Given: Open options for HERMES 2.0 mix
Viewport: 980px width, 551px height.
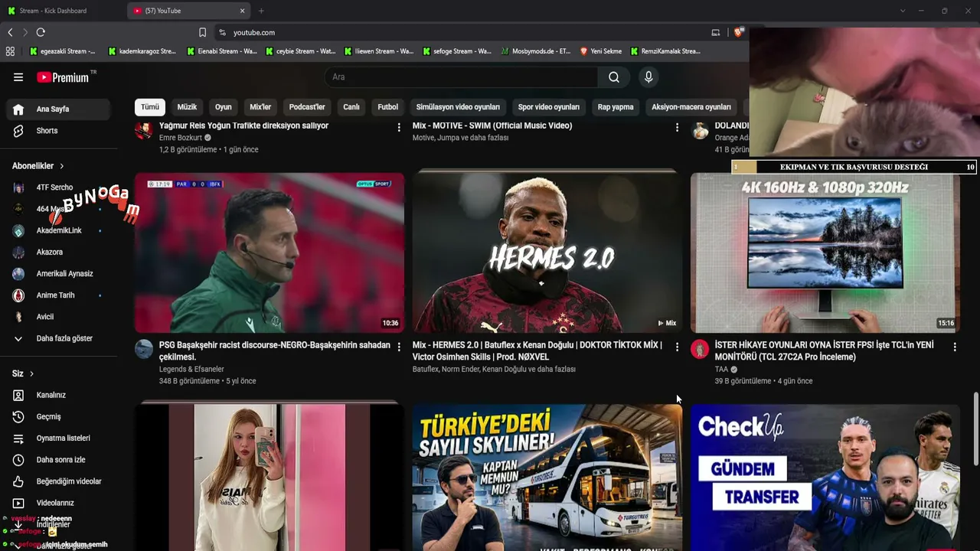Looking at the screenshot, I should click(x=677, y=347).
